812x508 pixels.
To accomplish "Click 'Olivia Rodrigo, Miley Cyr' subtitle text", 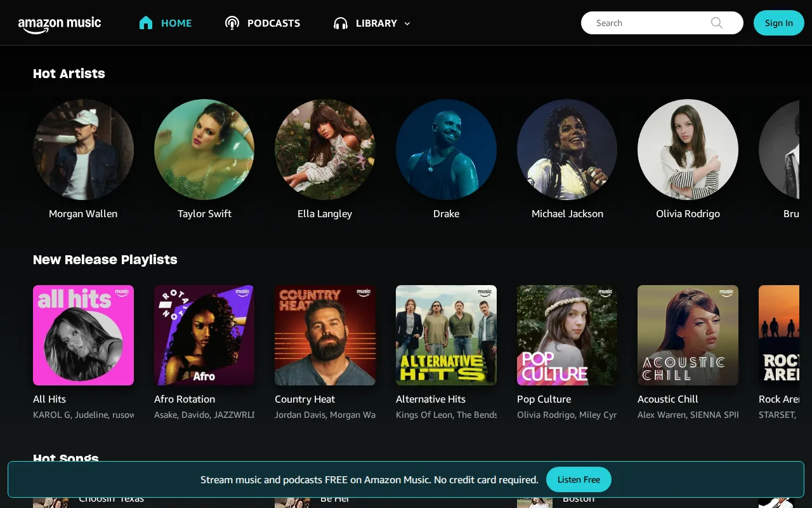I will [x=567, y=415].
